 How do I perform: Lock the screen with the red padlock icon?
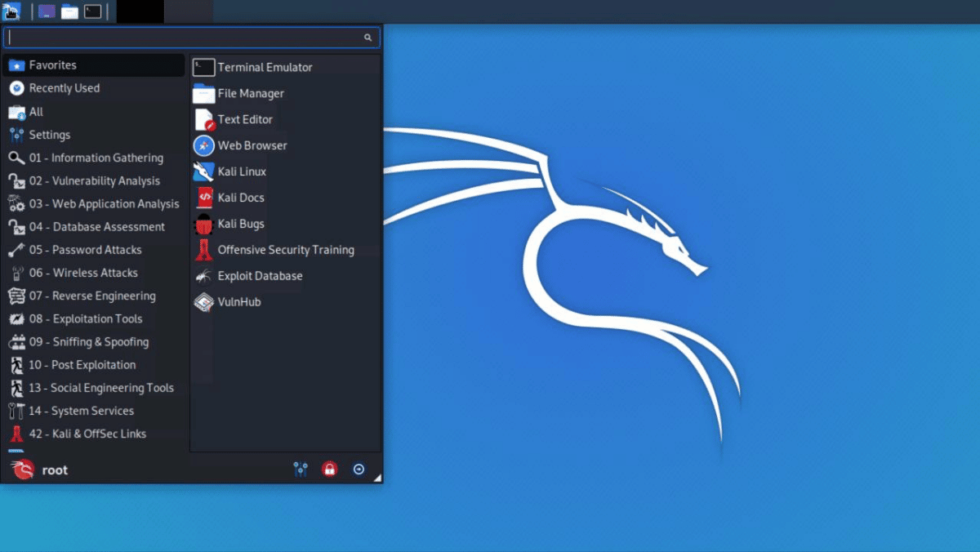pyautogui.click(x=328, y=469)
